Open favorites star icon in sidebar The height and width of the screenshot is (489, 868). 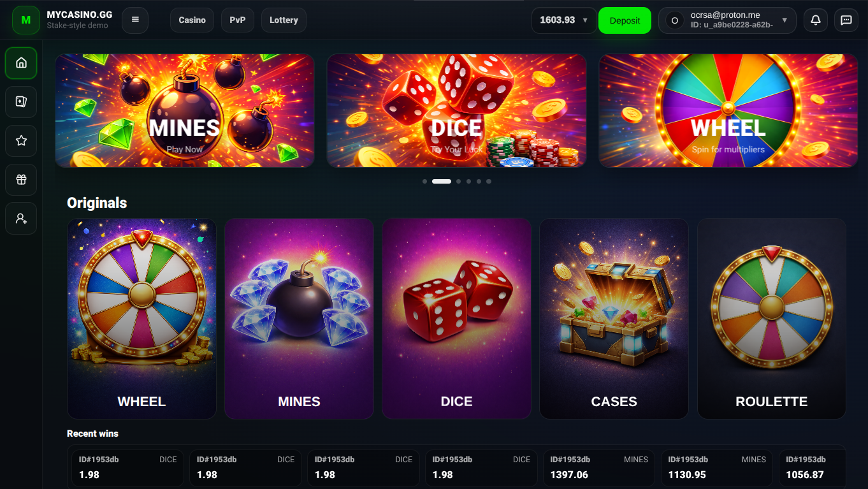(21, 141)
